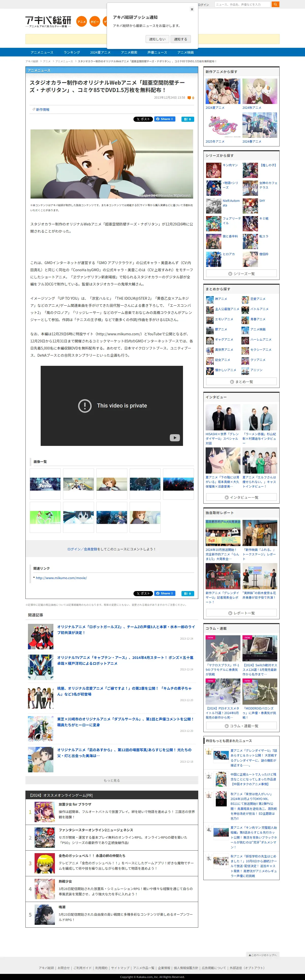Open the 2024夏アニメ thumbnail in sidebar

(x=223, y=91)
